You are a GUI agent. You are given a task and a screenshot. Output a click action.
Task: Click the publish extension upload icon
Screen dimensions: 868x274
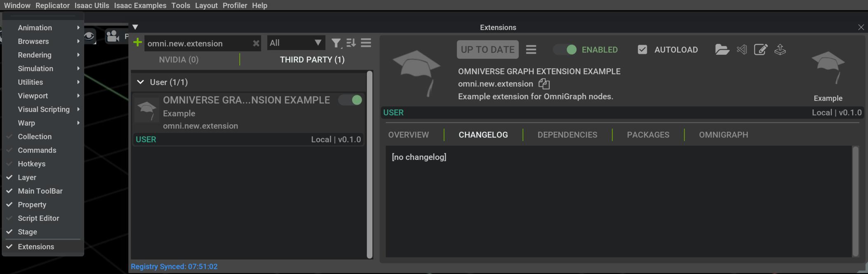click(x=780, y=49)
